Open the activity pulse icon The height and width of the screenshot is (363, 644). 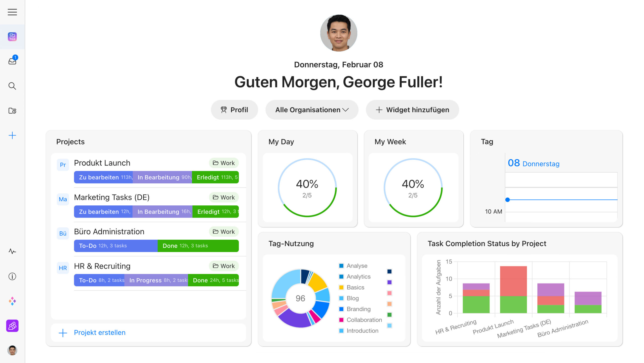click(12, 251)
